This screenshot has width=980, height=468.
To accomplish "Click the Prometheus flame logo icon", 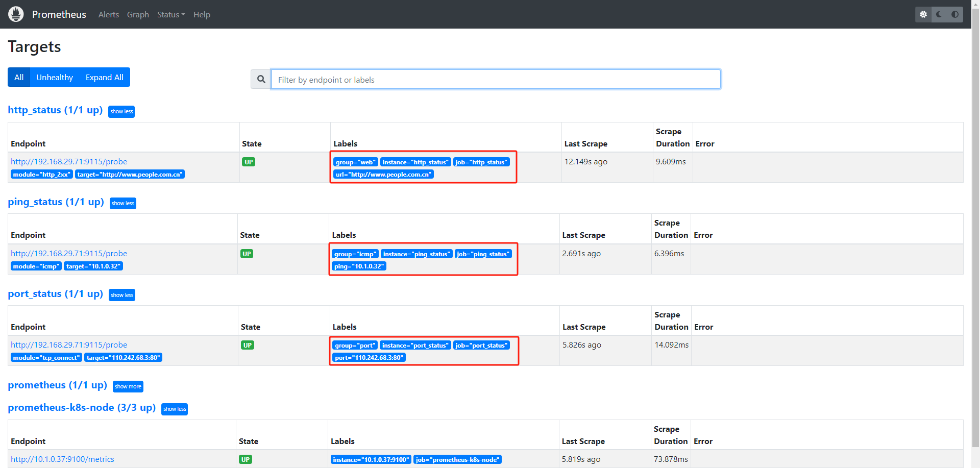I will point(16,14).
